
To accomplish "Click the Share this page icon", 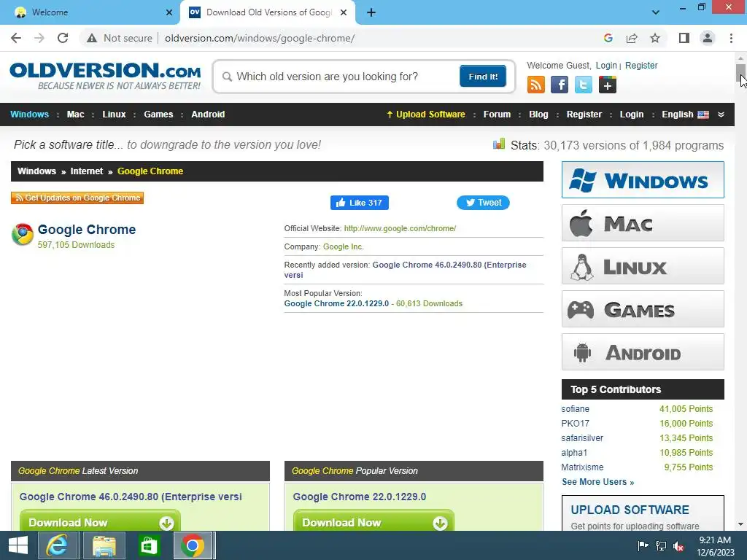I will click(632, 38).
